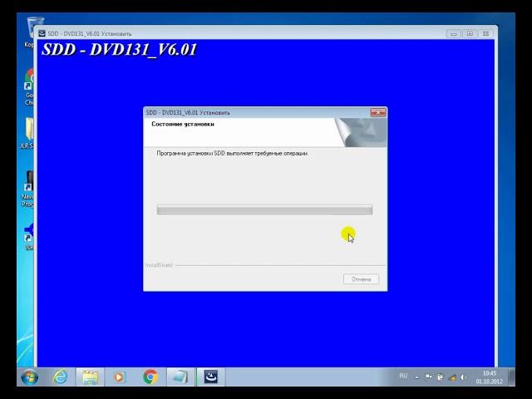Screen dimensions: 532x399
Task: Select the Google Chrome desktop shortcut
Action: [x=29, y=86]
